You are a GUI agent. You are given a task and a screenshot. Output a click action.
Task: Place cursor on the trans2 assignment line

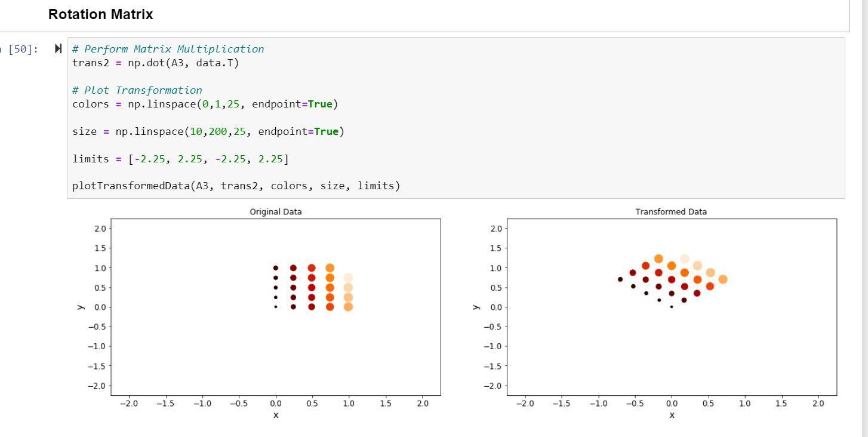click(155, 62)
